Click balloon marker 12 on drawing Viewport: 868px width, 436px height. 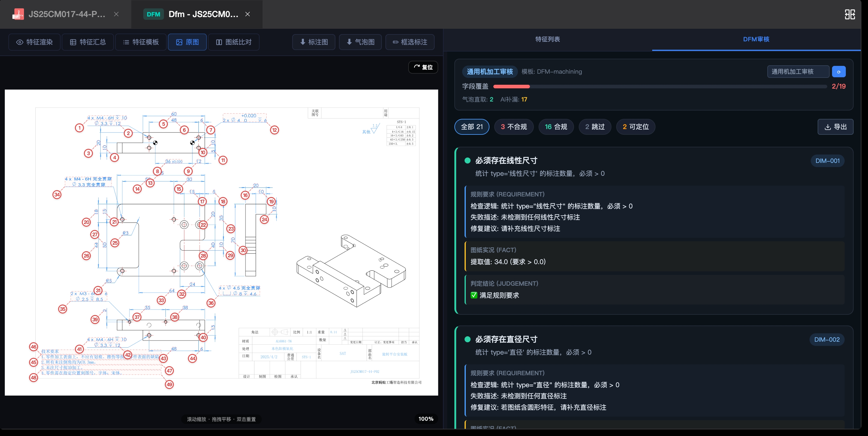[275, 130]
